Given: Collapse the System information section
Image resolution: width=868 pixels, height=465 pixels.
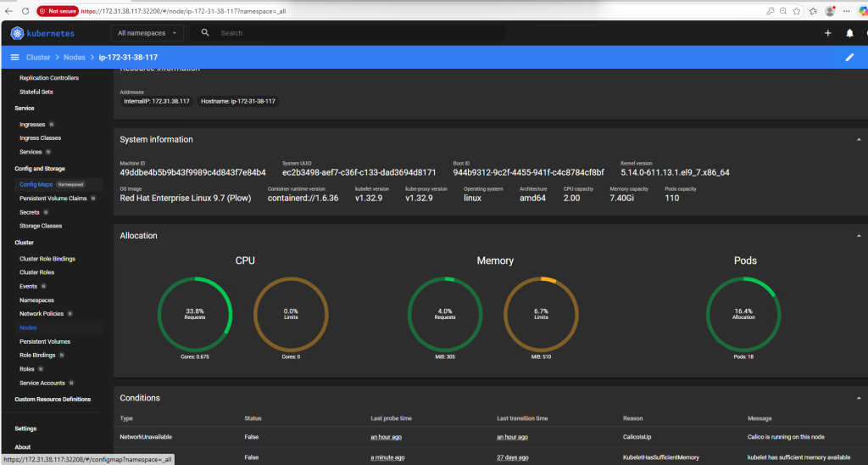Looking at the screenshot, I should [858, 139].
